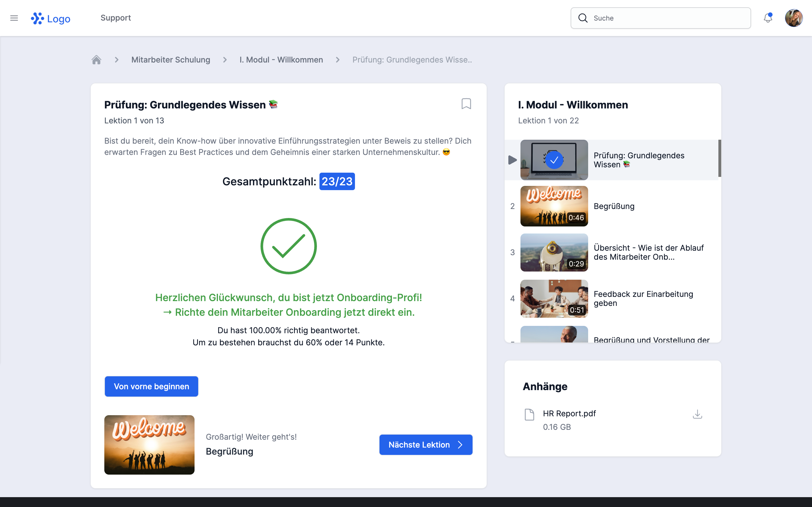Go to I. Modul - Willkommen breadcrumb
This screenshot has width=812, height=507.
(x=281, y=60)
